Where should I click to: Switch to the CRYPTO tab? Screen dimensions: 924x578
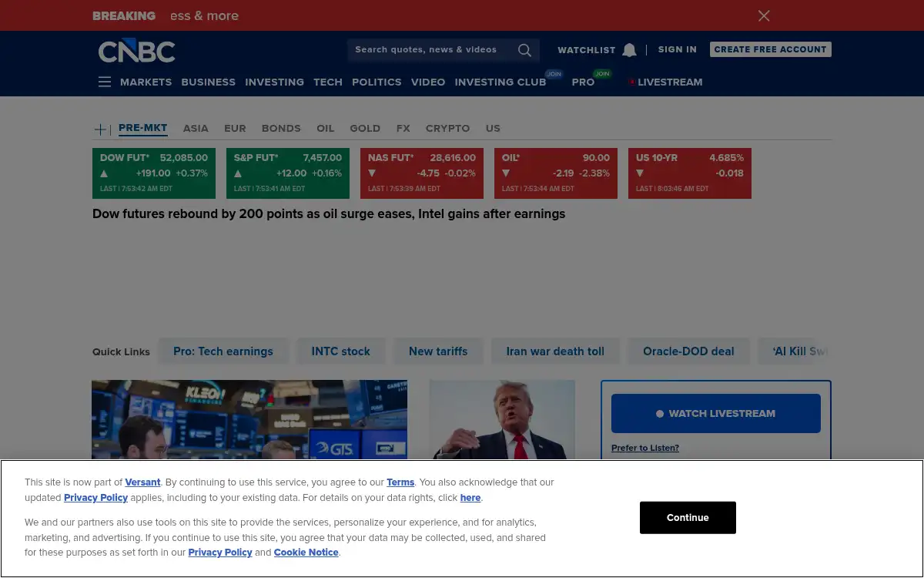(447, 129)
